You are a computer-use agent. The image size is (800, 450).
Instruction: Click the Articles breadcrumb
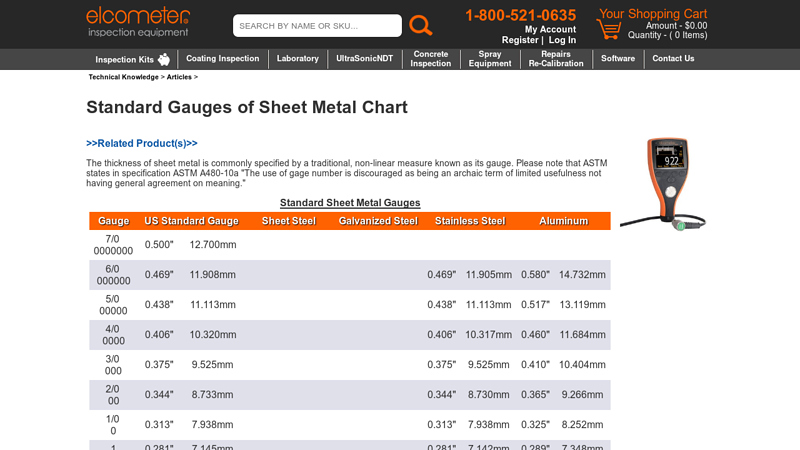pyautogui.click(x=179, y=77)
